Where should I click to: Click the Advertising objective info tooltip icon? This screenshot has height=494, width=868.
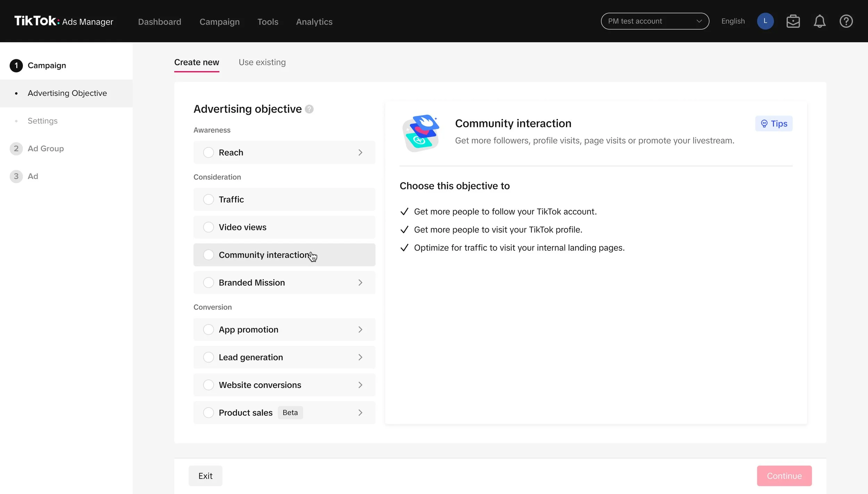[309, 109]
